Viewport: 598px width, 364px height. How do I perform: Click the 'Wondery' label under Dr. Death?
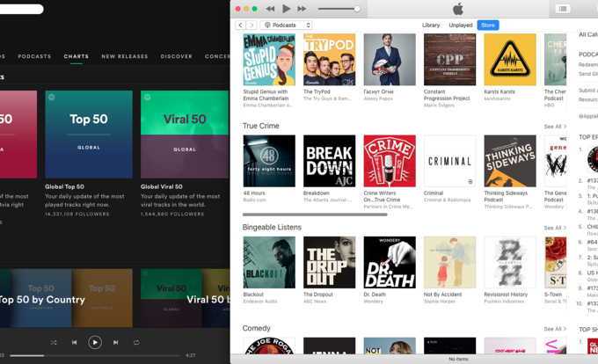click(x=374, y=302)
